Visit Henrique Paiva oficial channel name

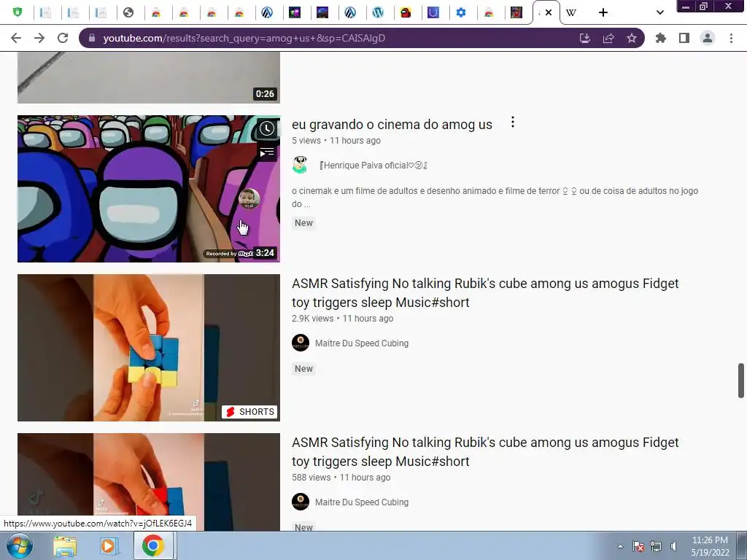(373, 166)
